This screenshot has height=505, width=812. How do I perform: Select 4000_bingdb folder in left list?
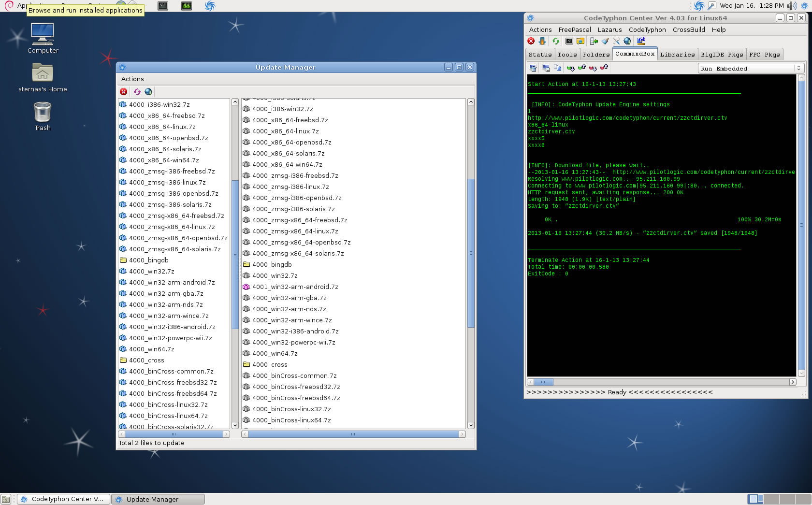[x=148, y=260]
